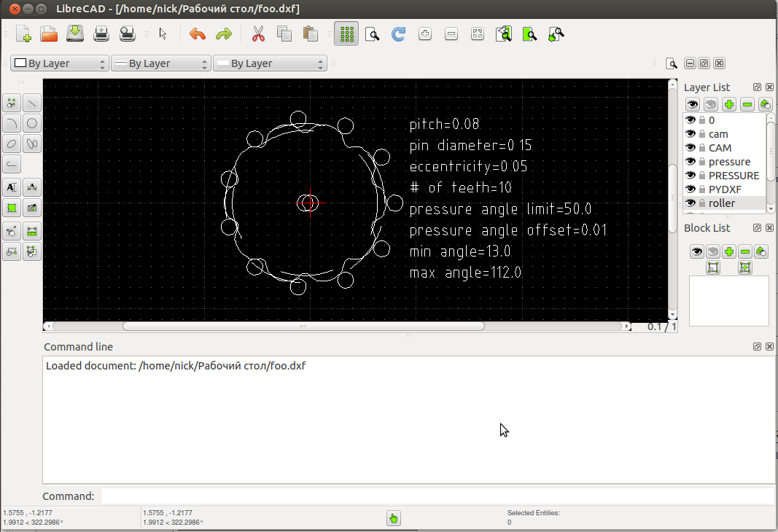Image resolution: width=778 pixels, height=532 pixels.
Task: Select the pointer arrow tool in the toolbar
Action: (163, 34)
